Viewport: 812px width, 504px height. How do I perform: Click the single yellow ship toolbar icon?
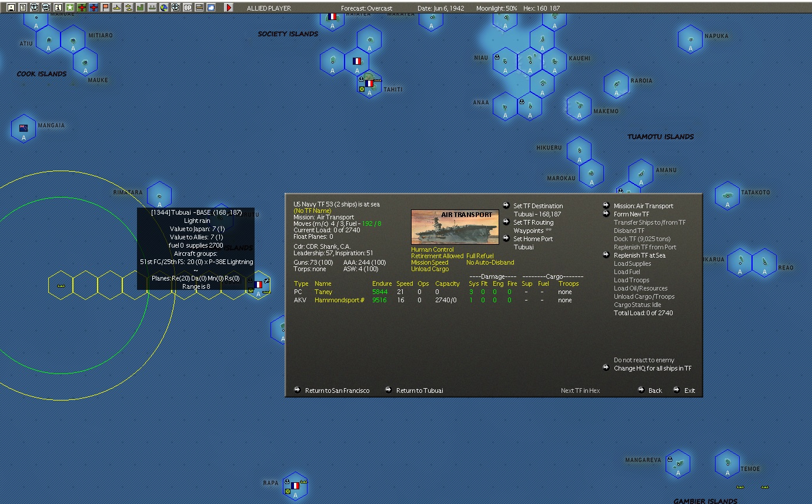pos(117,8)
